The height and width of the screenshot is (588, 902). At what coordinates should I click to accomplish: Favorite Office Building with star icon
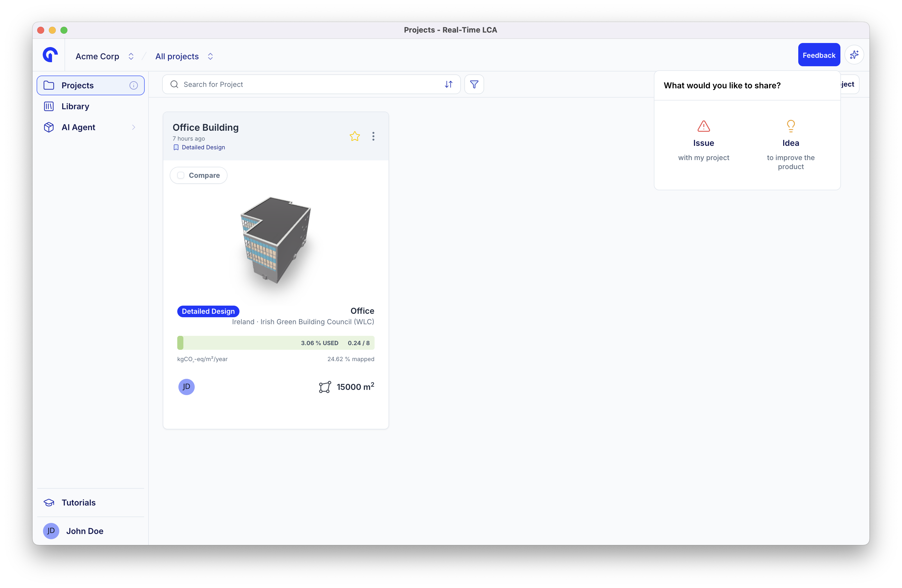[354, 136]
